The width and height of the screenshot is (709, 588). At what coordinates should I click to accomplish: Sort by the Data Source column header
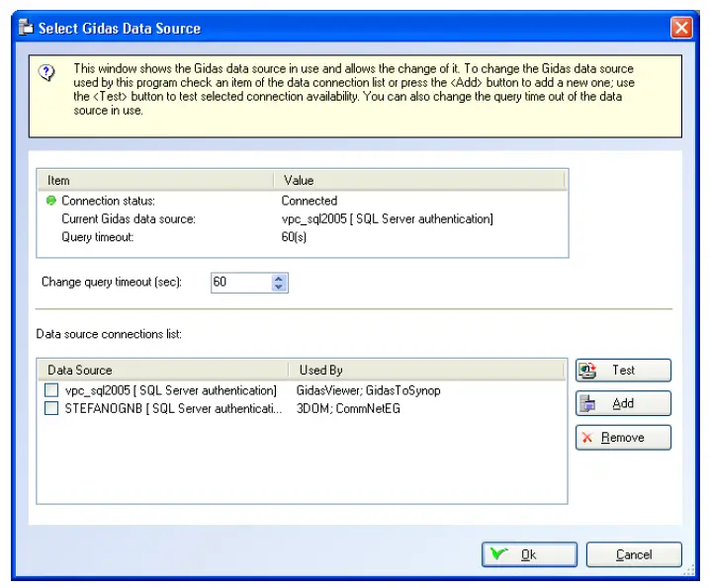point(162,371)
